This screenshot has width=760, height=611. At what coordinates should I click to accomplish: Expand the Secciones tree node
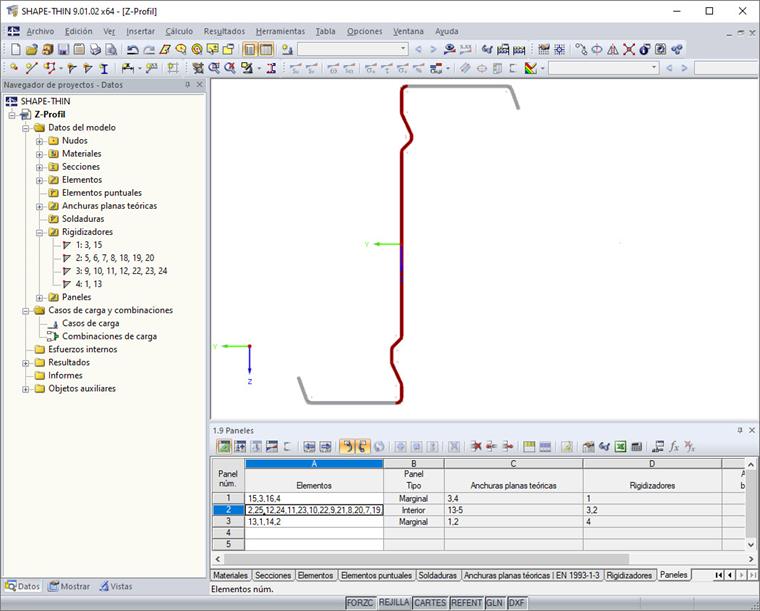tap(40, 167)
